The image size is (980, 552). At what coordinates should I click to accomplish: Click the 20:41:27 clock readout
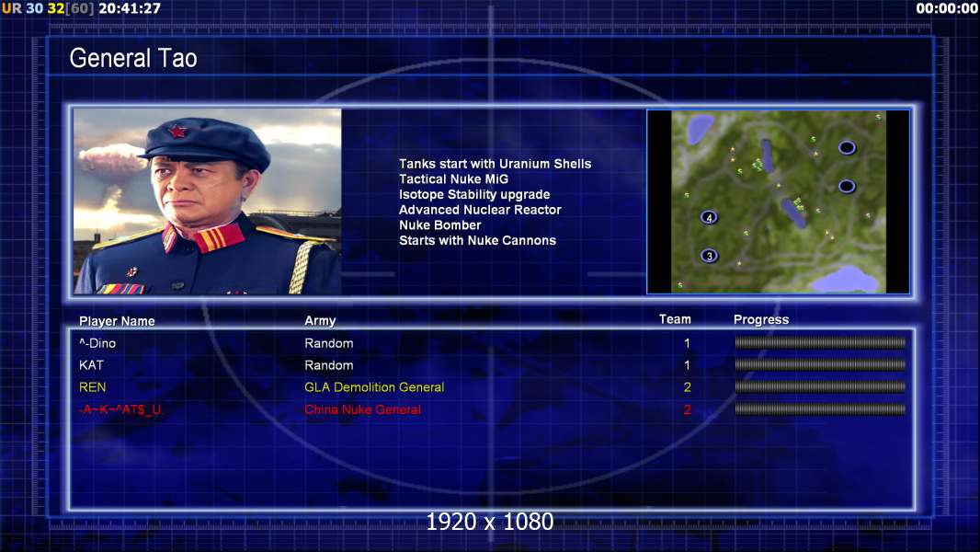[130, 9]
